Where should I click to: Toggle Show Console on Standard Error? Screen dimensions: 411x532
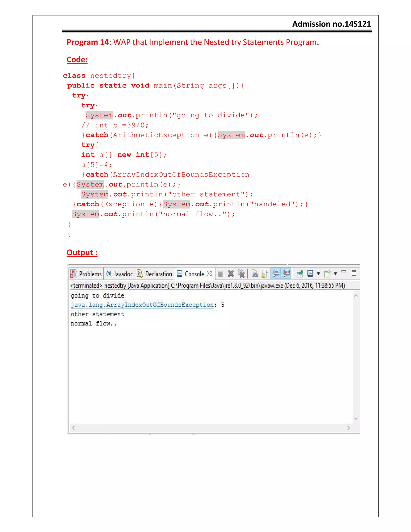pyautogui.click(x=286, y=274)
